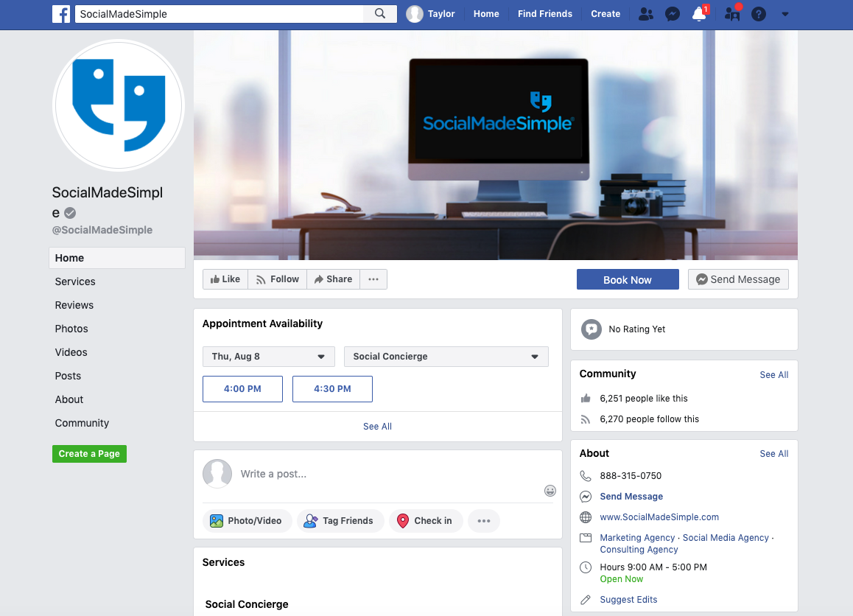This screenshot has width=853, height=616.
Task: Click the thumbs-up icon in Community card
Action: (x=586, y=399)
